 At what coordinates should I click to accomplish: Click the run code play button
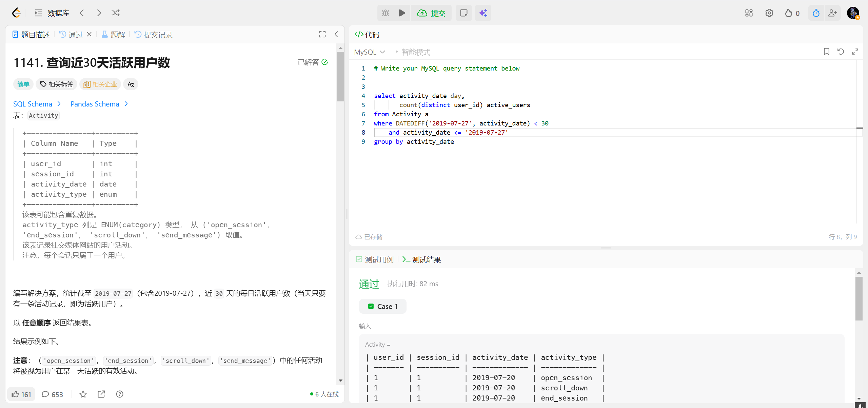(402, 13)
